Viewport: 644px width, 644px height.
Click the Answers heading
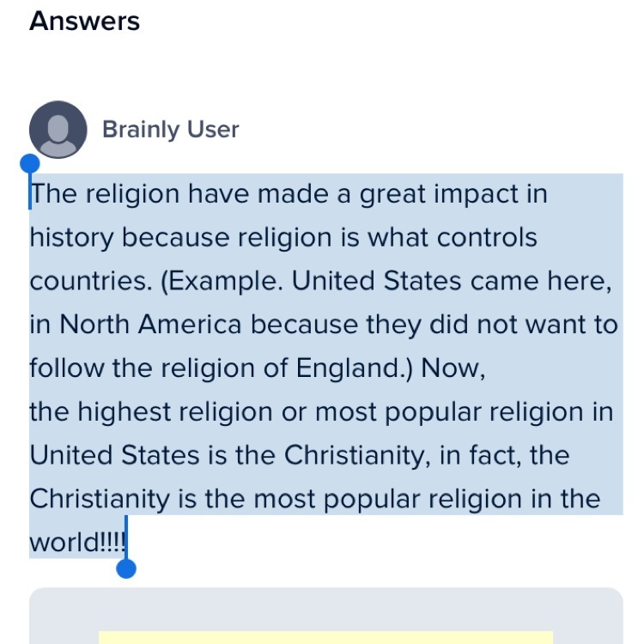(x=85, y=21)
